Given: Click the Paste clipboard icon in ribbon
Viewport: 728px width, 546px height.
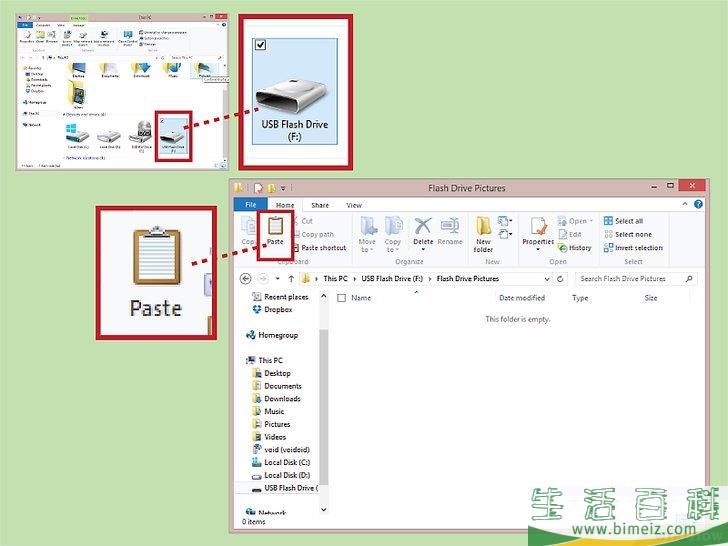Looking at the screenshot, I should 275,227.
